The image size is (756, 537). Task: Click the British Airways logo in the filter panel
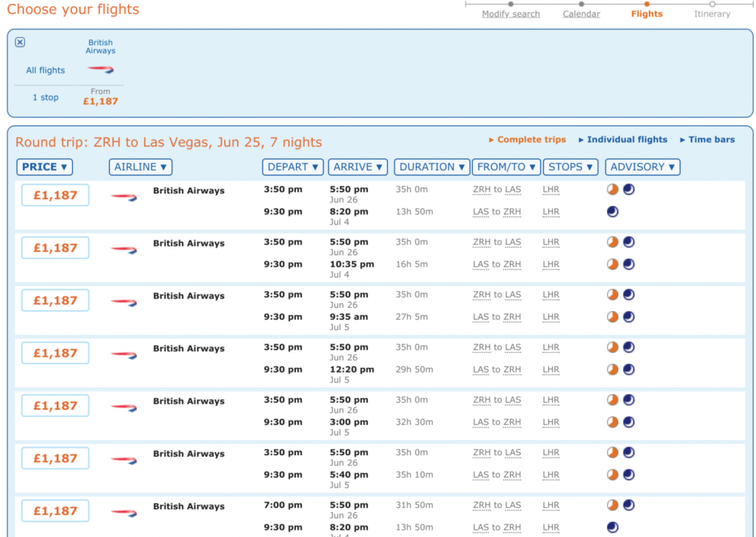(x=100, y=70)
